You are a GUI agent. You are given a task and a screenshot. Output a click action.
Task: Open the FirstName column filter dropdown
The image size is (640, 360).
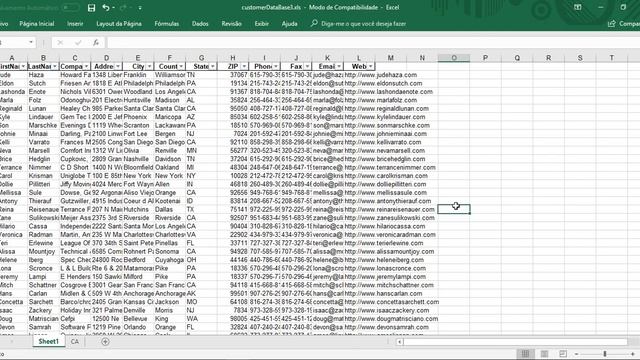23,67
